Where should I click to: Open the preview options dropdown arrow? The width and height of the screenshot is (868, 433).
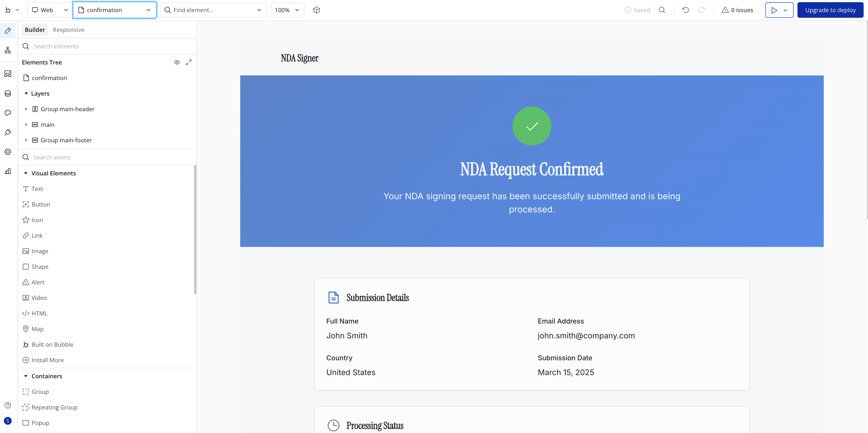point(785,10)
